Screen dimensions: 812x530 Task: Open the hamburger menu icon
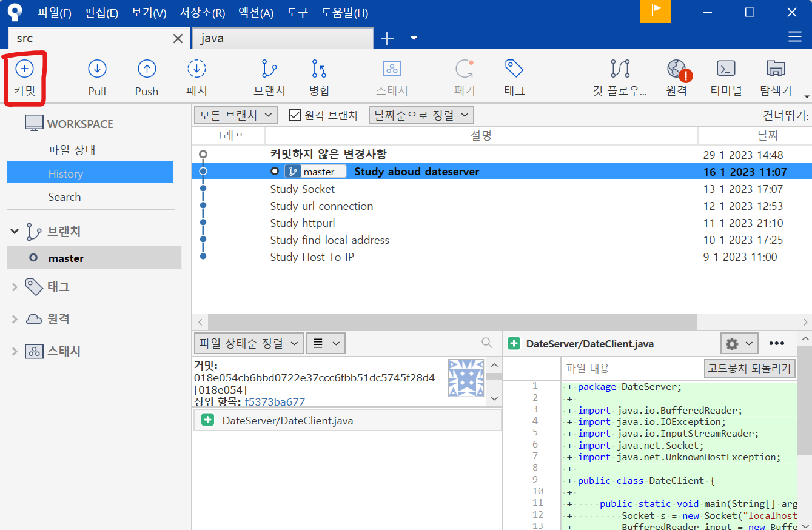pyautogui.click(x=795, y=38)
